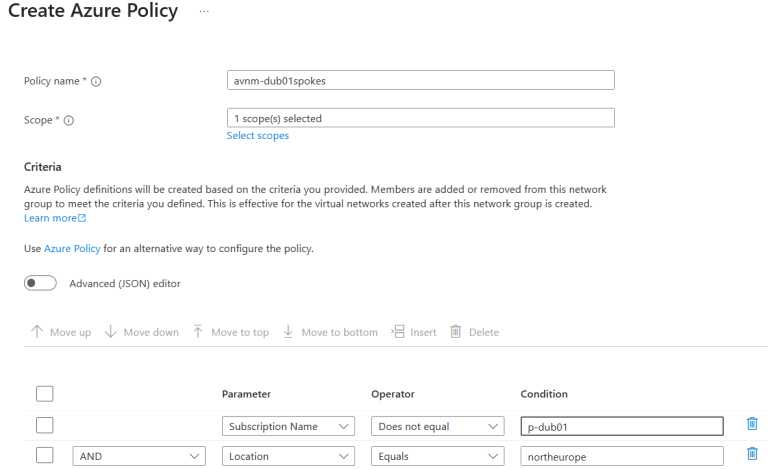Click the Move to bottom label
This screenshot has height=469, width=768.
[x=339, y=332]
